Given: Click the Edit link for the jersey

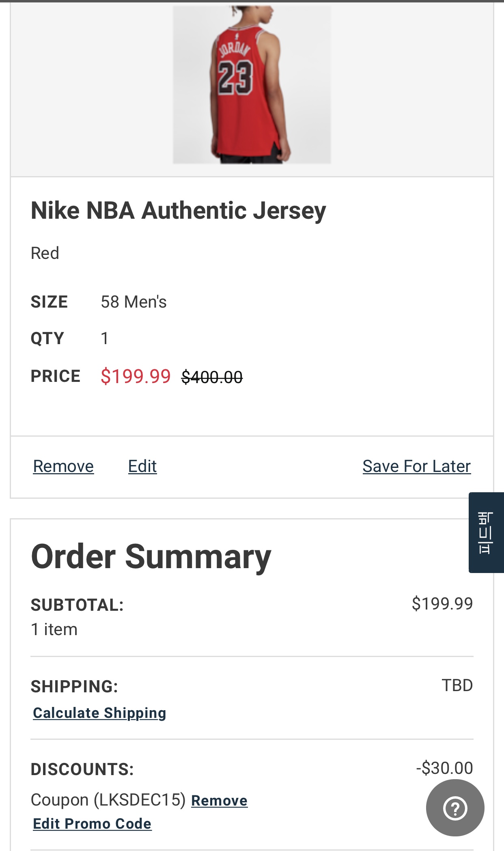Looking at the screenshot, I should pyautogui.click(x=142, y=466).
